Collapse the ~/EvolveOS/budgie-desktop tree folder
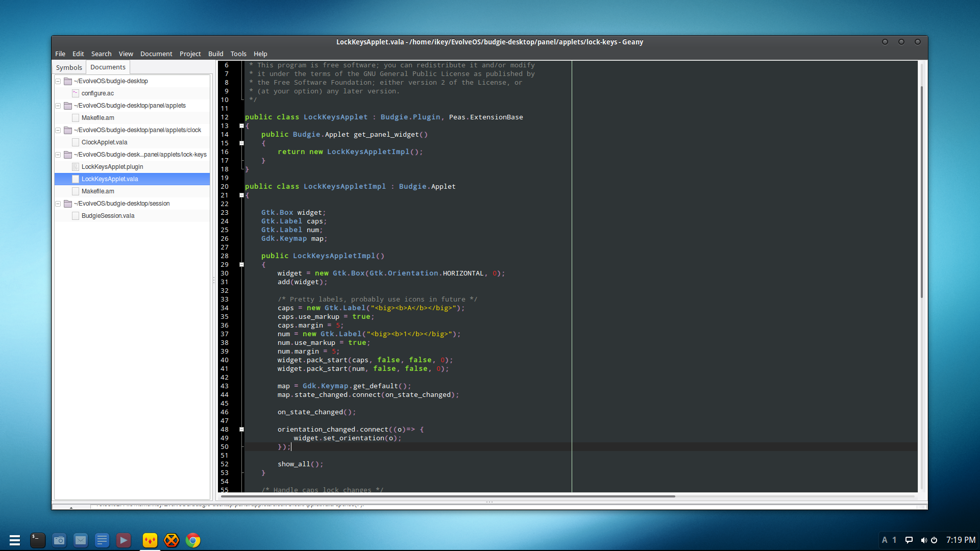This screenshot has width=980, height=551. pyautogui.click(x=58, y=81)
